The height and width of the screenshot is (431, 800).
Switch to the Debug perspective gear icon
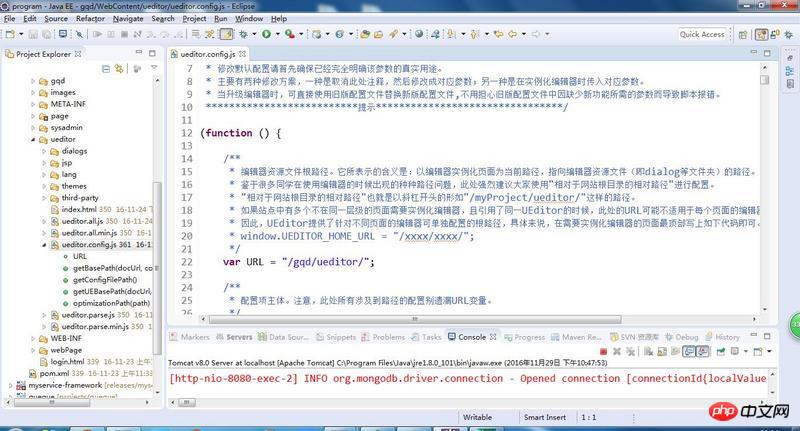pos(788,35)
